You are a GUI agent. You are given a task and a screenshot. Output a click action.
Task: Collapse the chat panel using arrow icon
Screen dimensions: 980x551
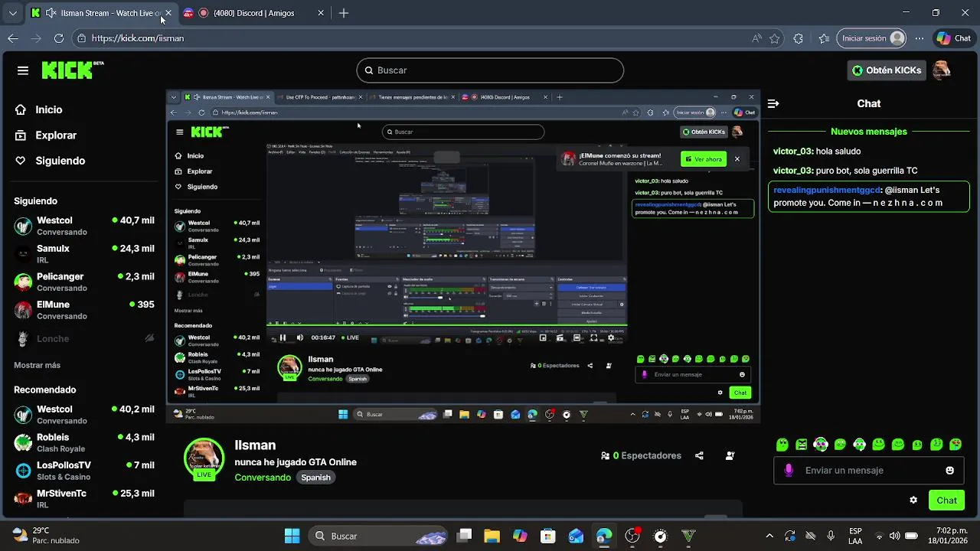click(x=773, y=103)
